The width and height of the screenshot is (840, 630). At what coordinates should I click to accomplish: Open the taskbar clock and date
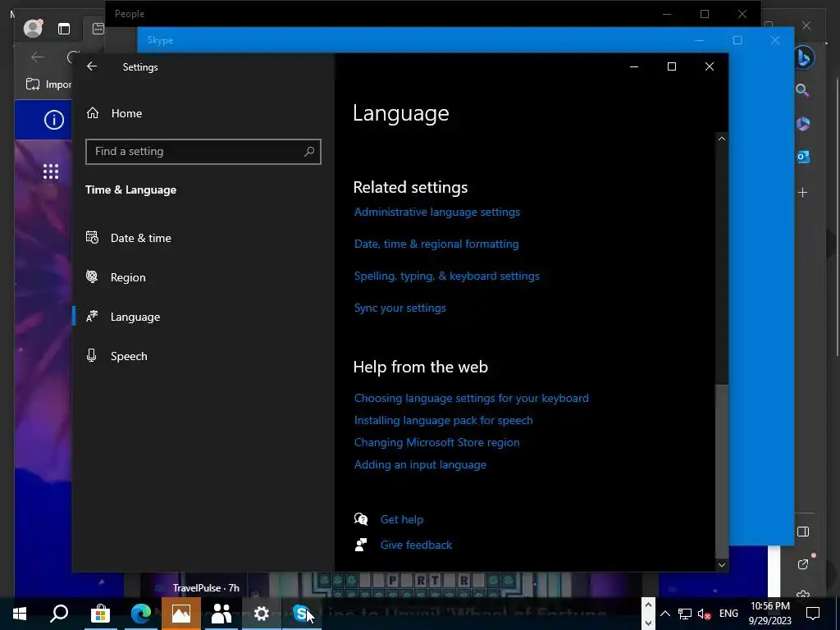[x=769, y=614]
